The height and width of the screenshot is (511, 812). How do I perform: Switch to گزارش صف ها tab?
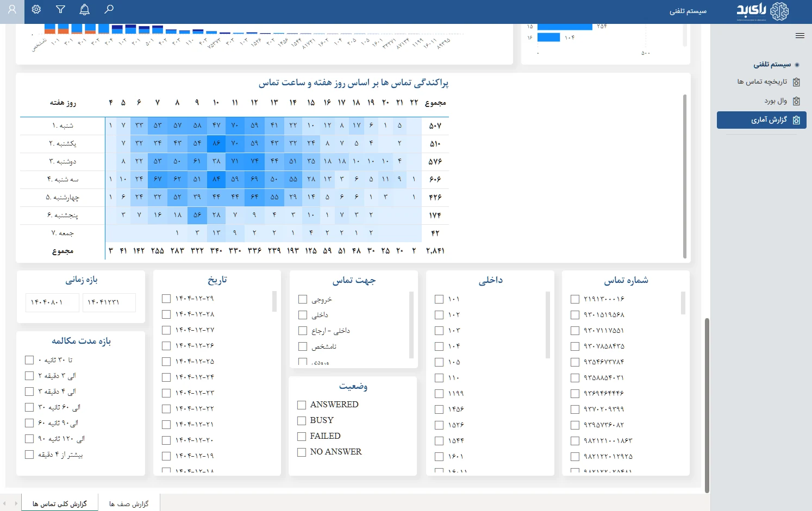click(129, 504)
